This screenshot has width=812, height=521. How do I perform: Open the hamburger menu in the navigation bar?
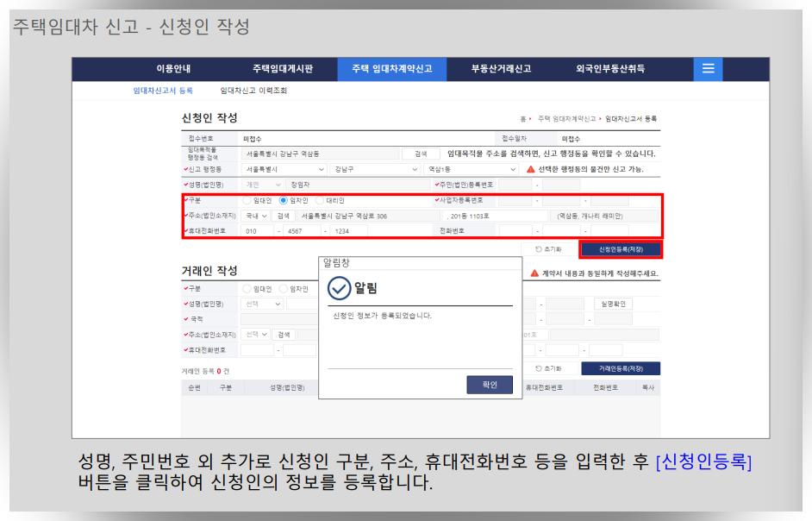[708, 69]
